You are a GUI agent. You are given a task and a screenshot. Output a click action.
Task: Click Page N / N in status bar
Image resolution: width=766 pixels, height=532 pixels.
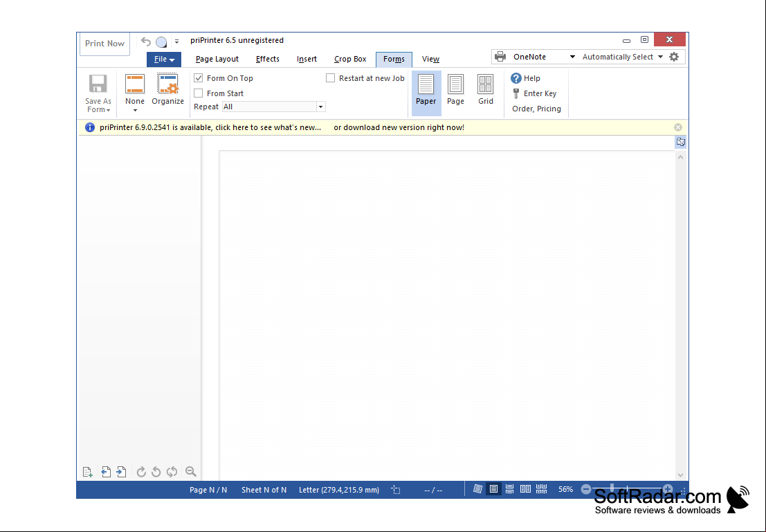[208, 490]
